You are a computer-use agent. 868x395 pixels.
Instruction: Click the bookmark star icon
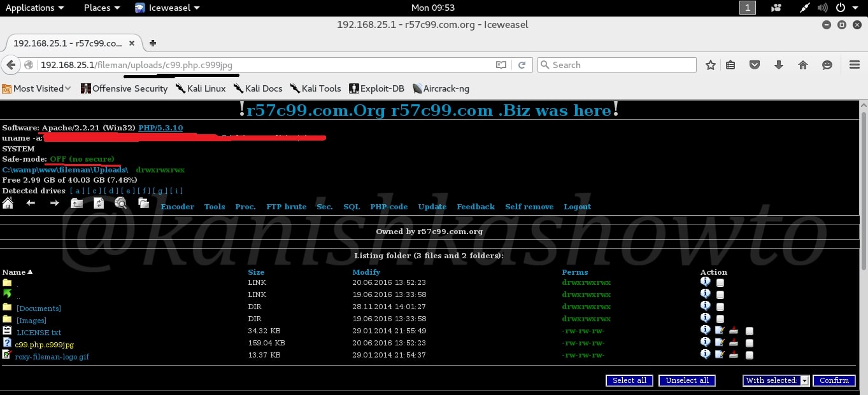[711, 65]
